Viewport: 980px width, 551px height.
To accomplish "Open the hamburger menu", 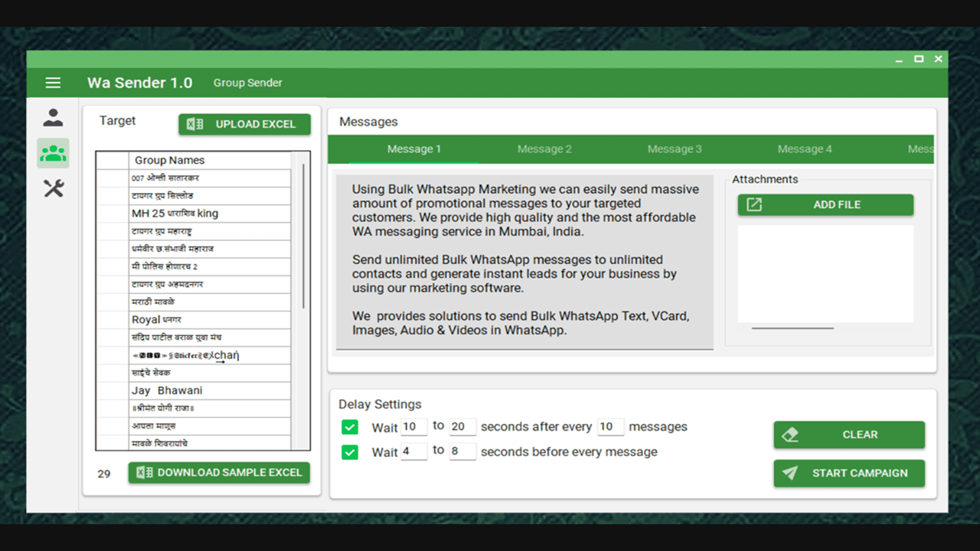I will pos(53,83).
